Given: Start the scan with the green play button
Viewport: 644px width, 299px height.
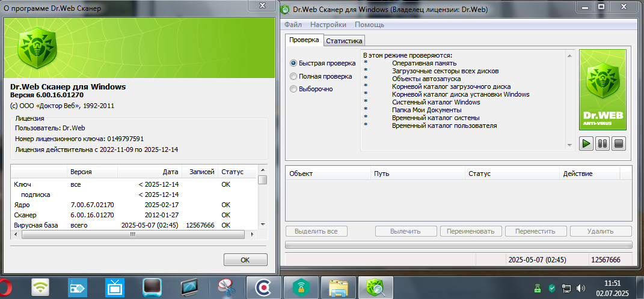Looking at the screenshot, I should click(586, 143).
